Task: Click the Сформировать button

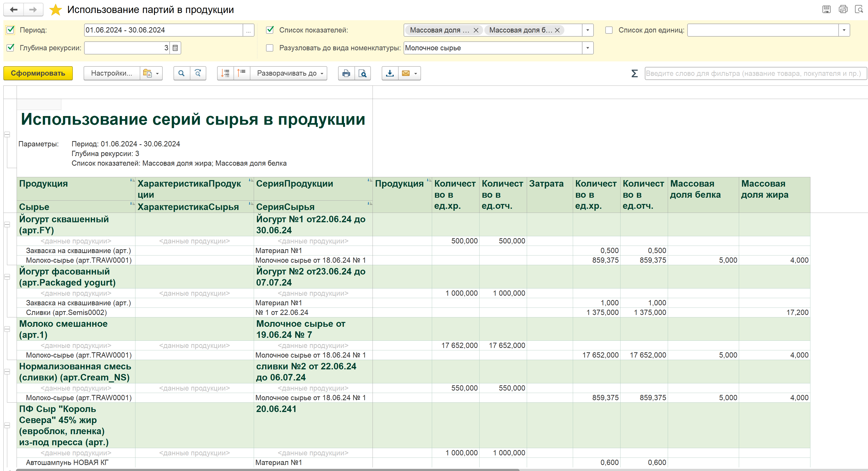Action: coord(38,73)
